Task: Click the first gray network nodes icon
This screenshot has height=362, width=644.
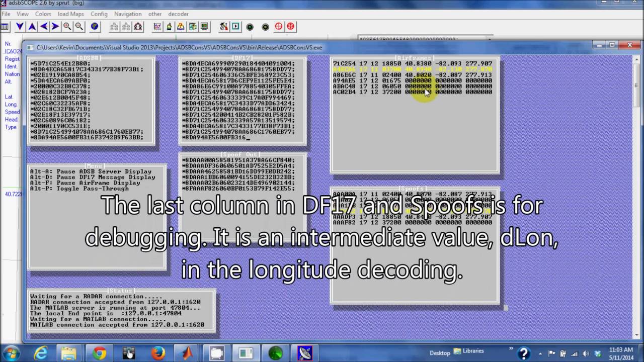Action: (x=114, y=27)
